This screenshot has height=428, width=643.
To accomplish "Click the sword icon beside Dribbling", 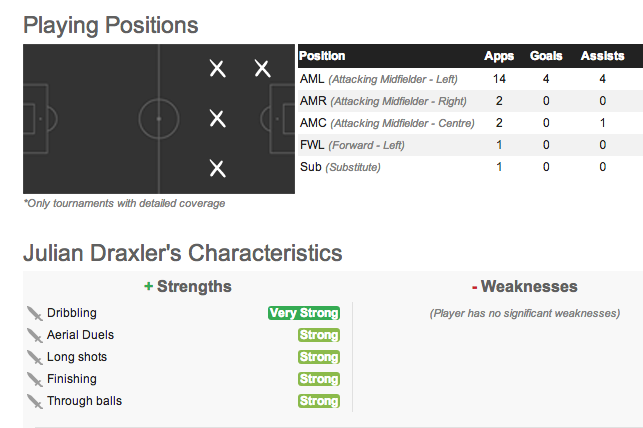I will tap(35, 314).
